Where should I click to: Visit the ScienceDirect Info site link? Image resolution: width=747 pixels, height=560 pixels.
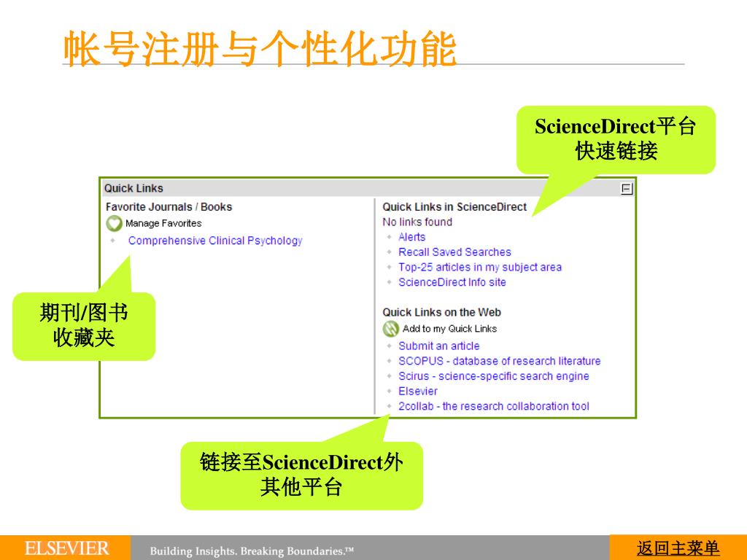coord(452,282)
